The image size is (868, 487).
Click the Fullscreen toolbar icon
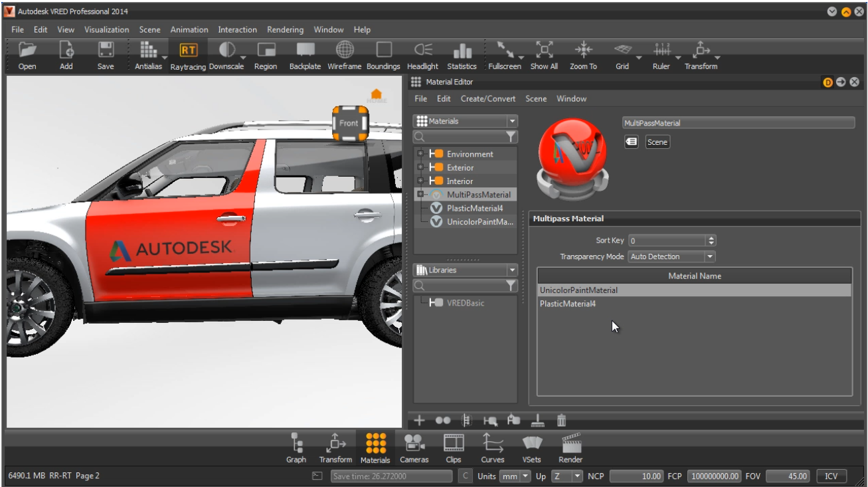(505, 50)
